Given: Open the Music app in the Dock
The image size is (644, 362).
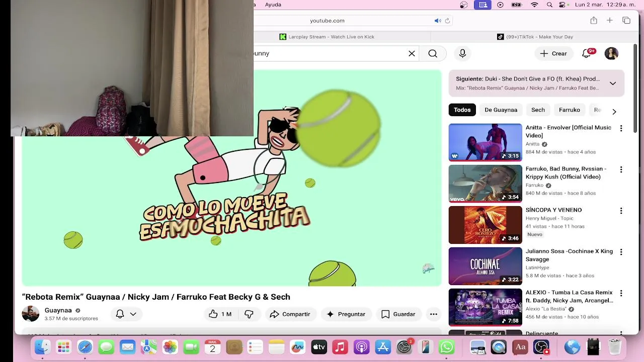Looking at the screenshot, I should [x=340, y=347].
